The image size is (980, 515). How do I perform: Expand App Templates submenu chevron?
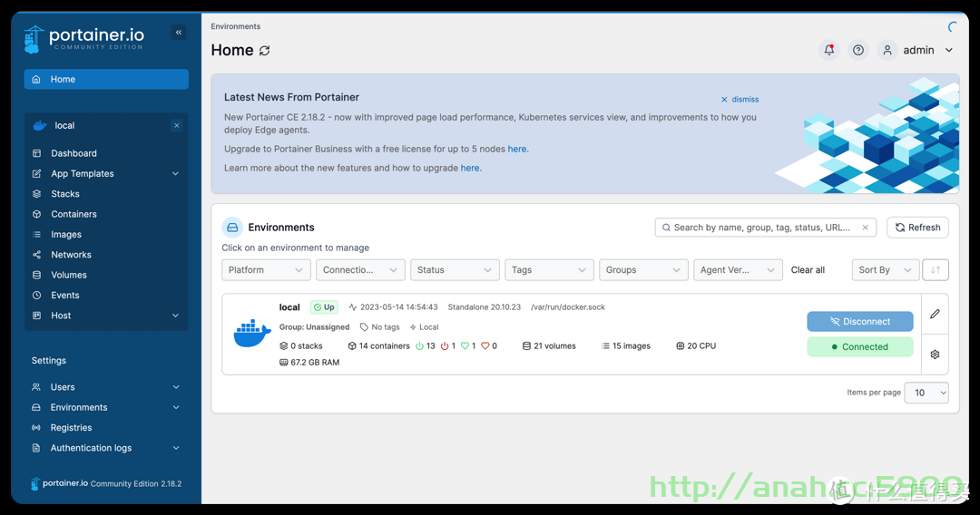coord(176,173)
